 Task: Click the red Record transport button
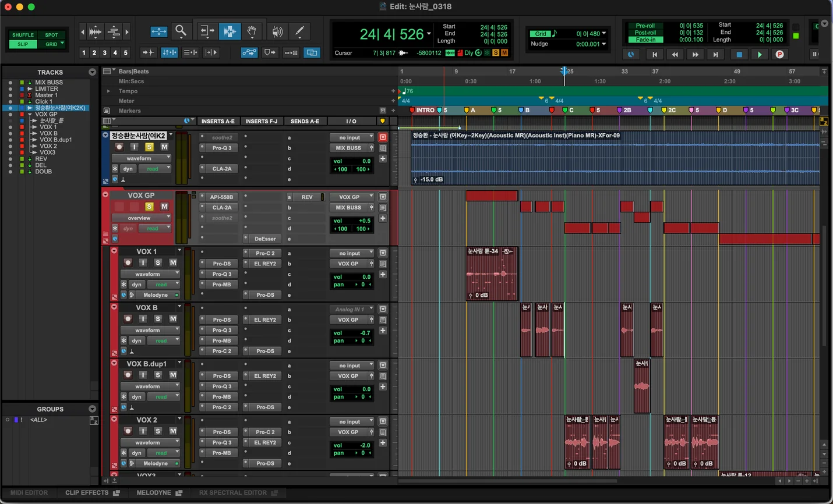coord(779,54)
